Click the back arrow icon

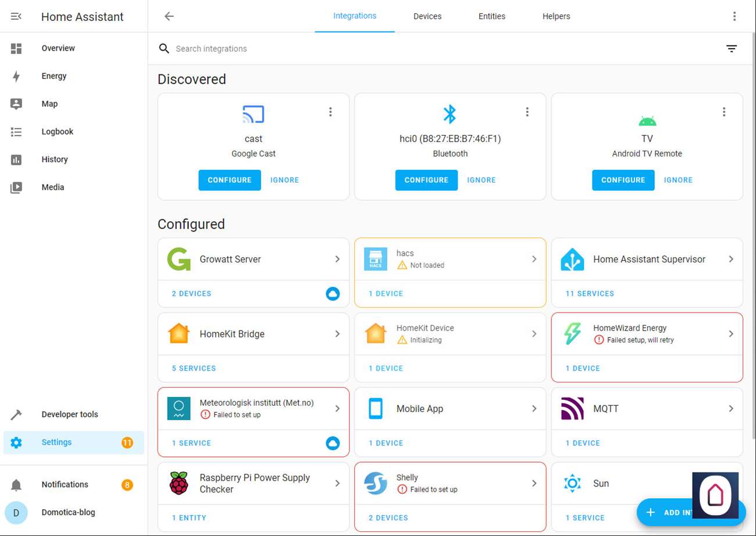tap(169, 16)
